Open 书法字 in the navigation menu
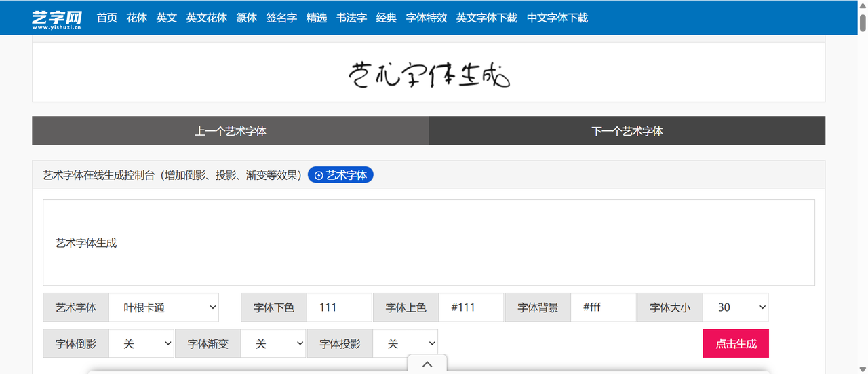This screenshot has height=374, width=868. pos(351,18)
